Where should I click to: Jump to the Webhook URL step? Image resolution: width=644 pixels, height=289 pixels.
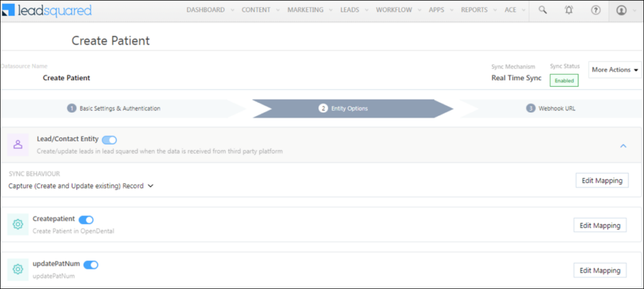click(x=556, y=108)
